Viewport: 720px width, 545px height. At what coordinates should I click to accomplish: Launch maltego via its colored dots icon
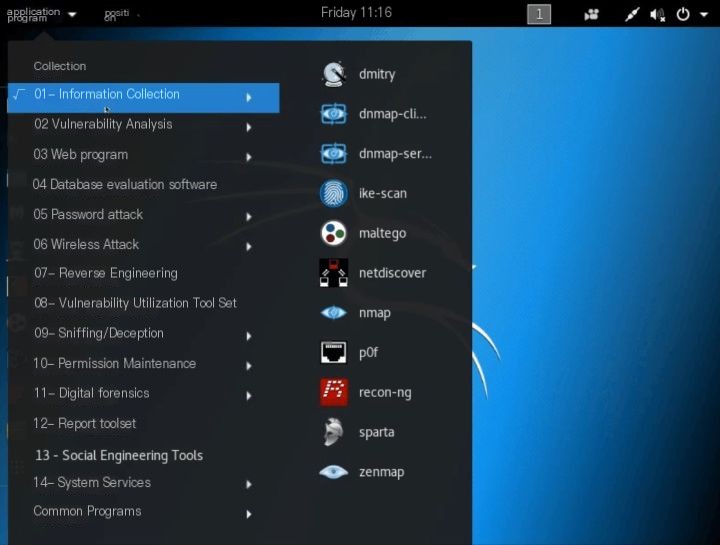pos(334,233)
